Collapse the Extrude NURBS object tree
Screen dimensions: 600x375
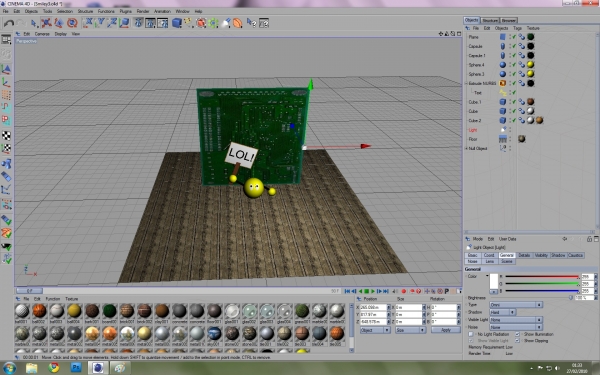click(x=466, y=83)
